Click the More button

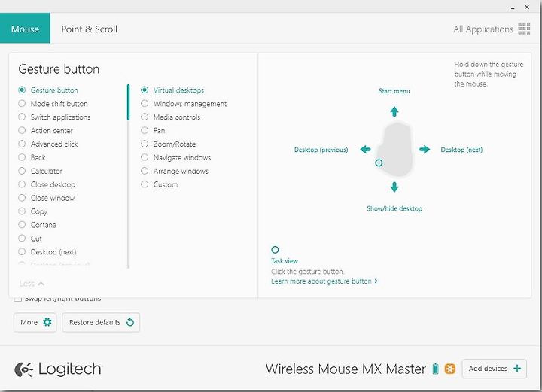point(35,322)
